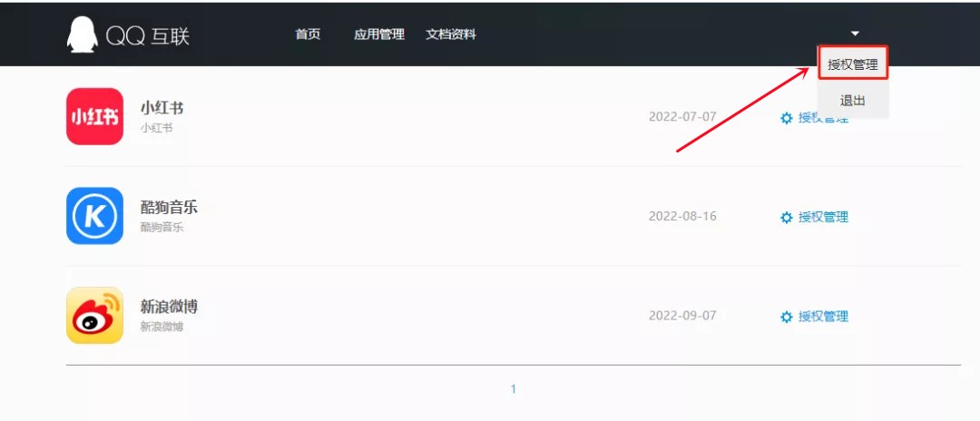The width and height of the screenshot is (980, 421).
Task: Open the 小红书 app icon
Action: point(94,116)
